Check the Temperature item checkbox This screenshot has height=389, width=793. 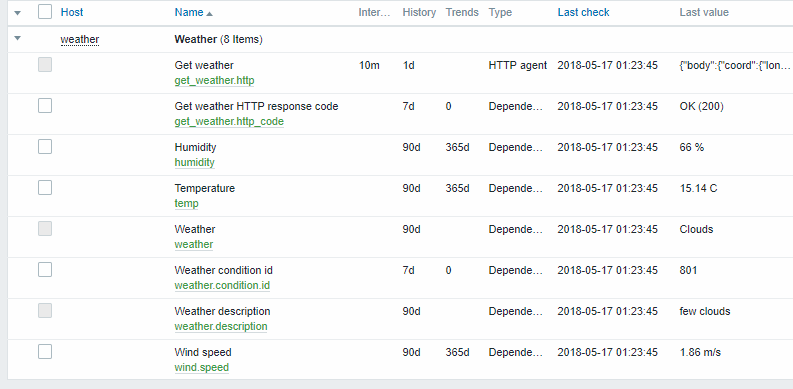(x=45, y=188)
